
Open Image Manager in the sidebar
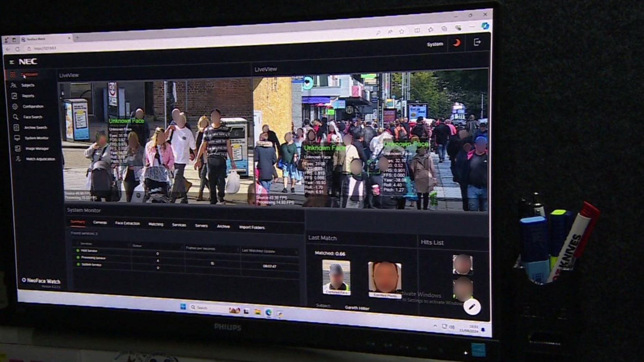click(37, 148)
